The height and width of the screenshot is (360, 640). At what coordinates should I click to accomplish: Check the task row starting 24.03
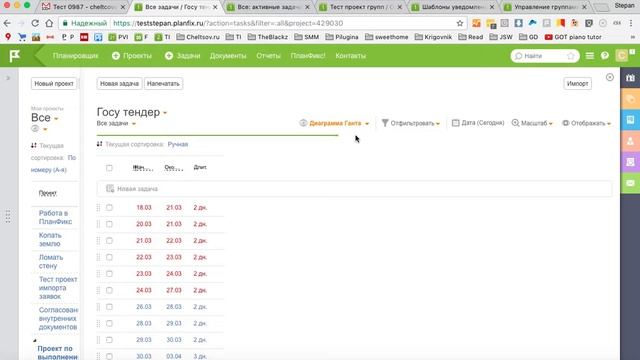tap(109, 290)
